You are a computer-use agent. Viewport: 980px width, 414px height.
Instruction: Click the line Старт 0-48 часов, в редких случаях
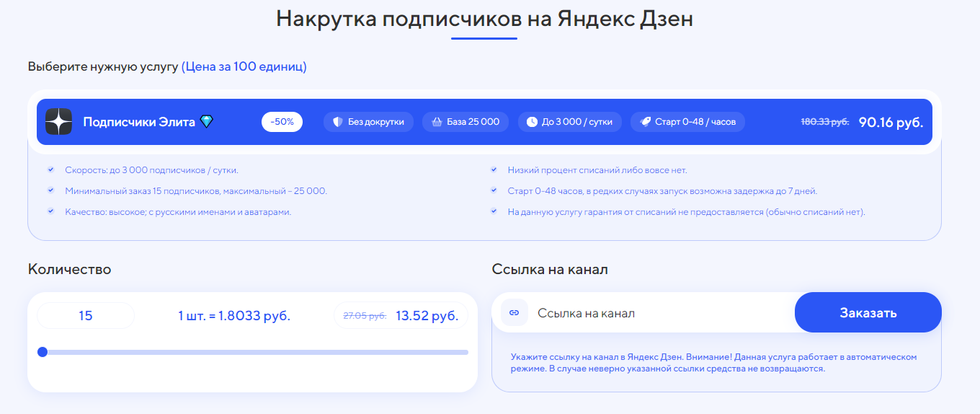pyautogui.click(x=662, y=191)
